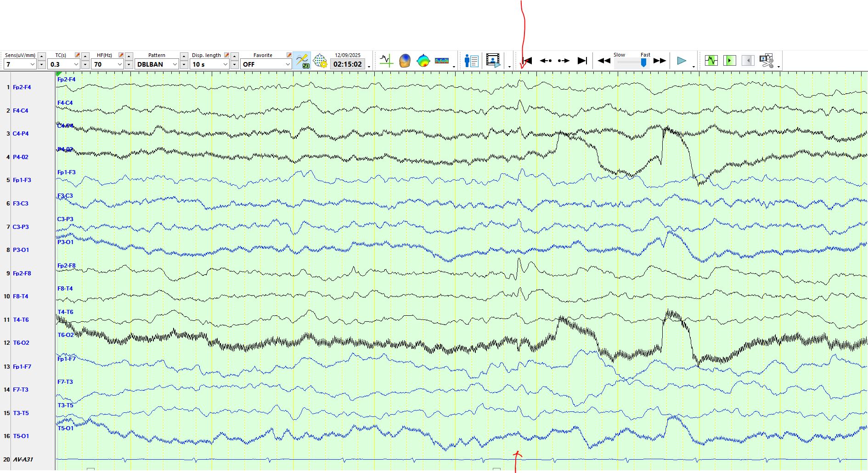
Task: Open the 3D head voltage map
Action: [405, 61]
